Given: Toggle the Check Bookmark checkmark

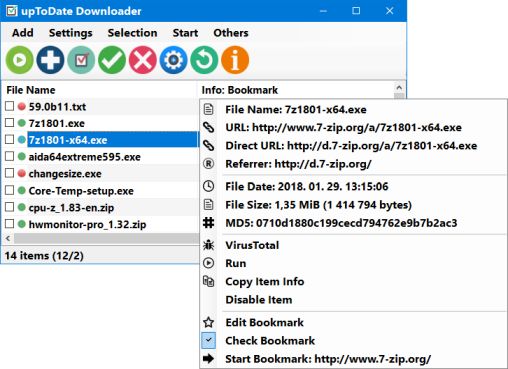Looking at the screenshot, I should click(209, 340).
